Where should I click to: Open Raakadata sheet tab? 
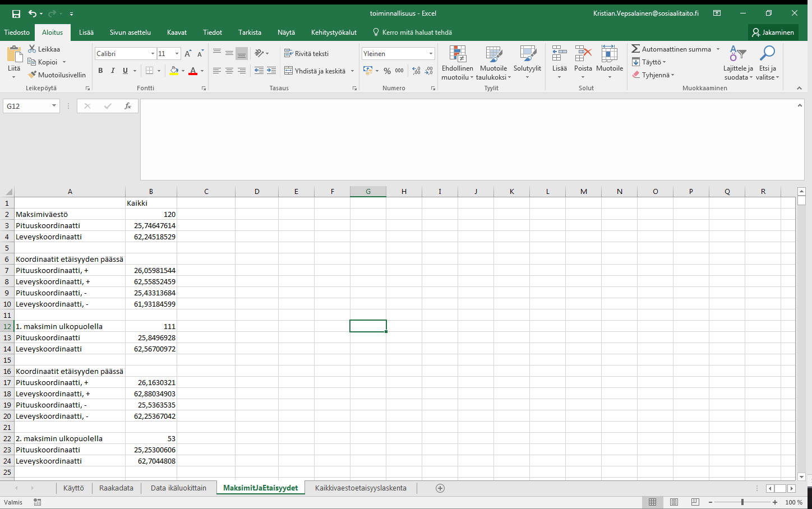(x=116, y=488)
